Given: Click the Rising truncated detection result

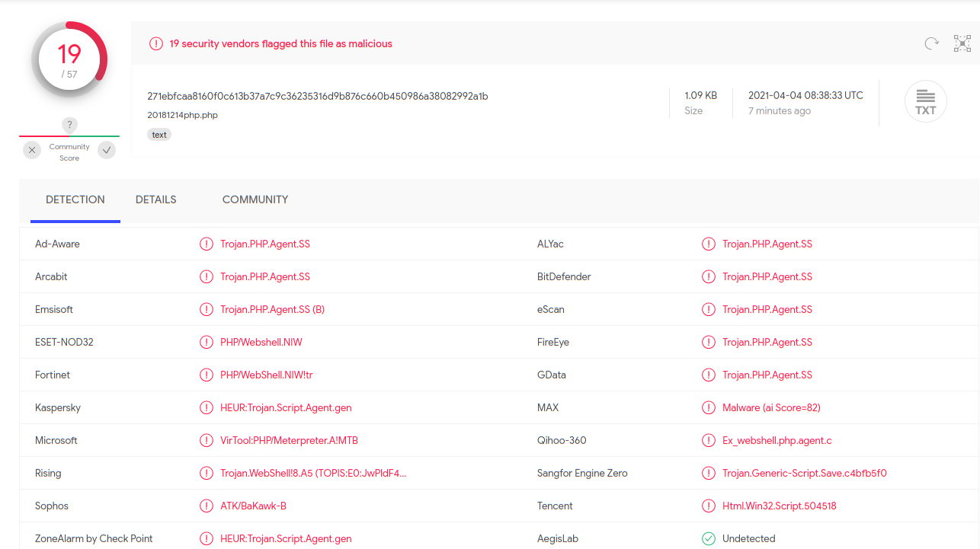Looking at the screenshot, I should (x=313, y=473).
